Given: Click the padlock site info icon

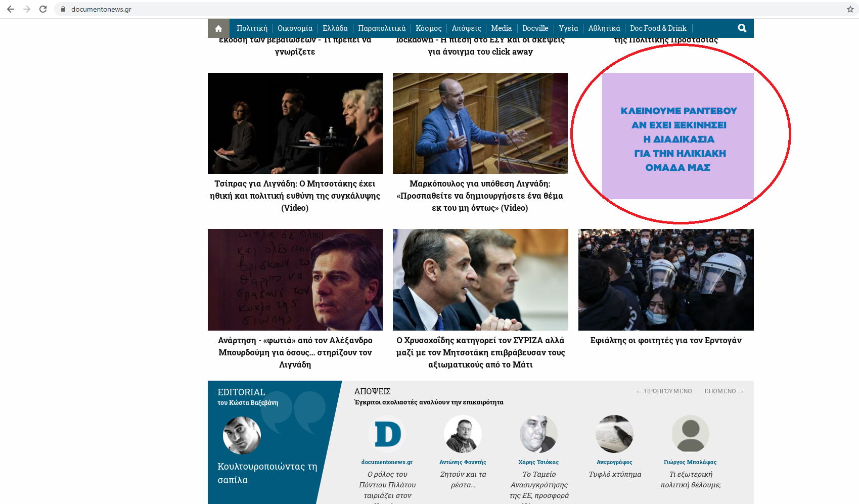Looking at the screenshot, I should point(63,9).
